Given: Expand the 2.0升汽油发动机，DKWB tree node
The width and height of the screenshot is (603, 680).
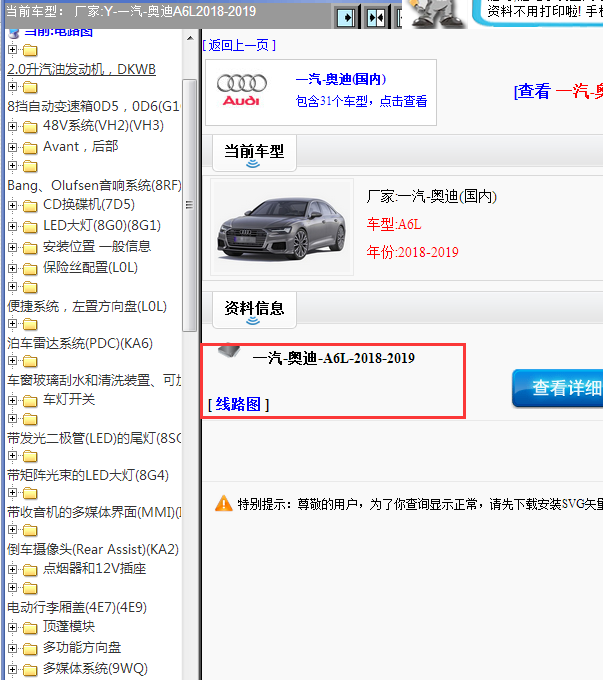Looking at the screenshot, I should point(12,49).
